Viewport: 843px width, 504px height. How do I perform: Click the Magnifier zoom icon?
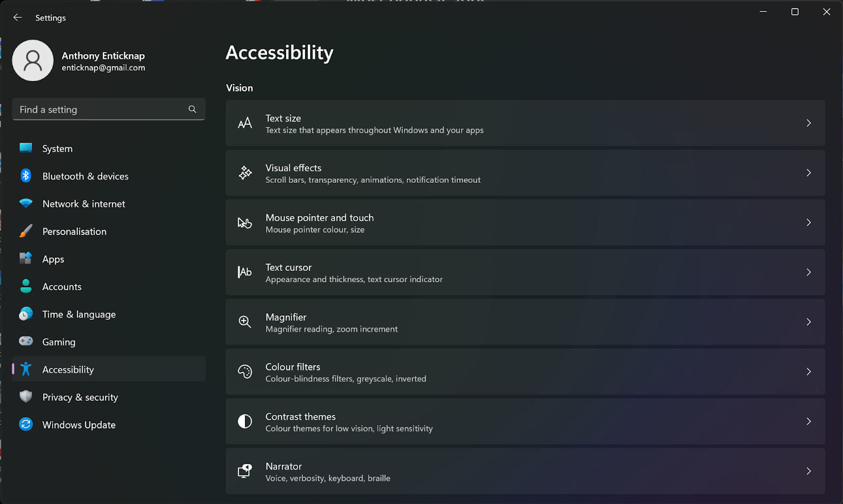(x=245, y=322)
